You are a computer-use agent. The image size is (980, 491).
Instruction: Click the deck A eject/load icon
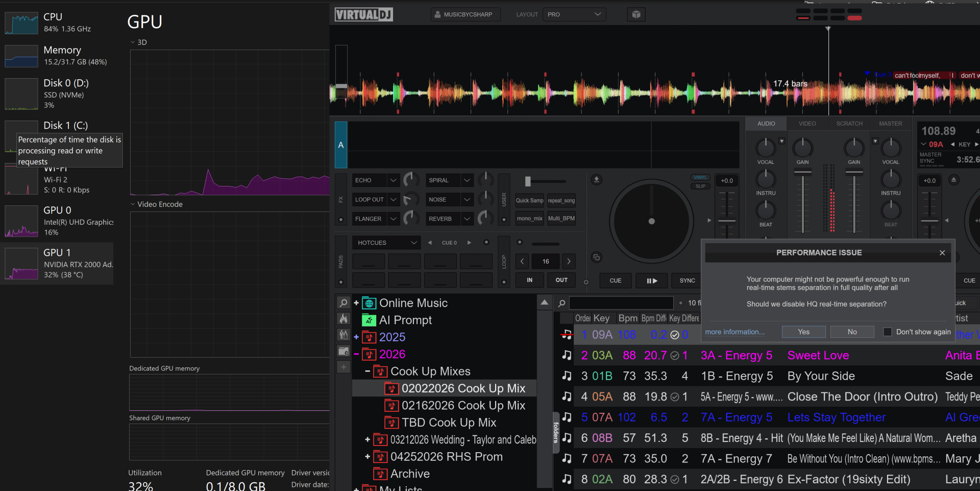pyautogui.click(x=596, y=180)
